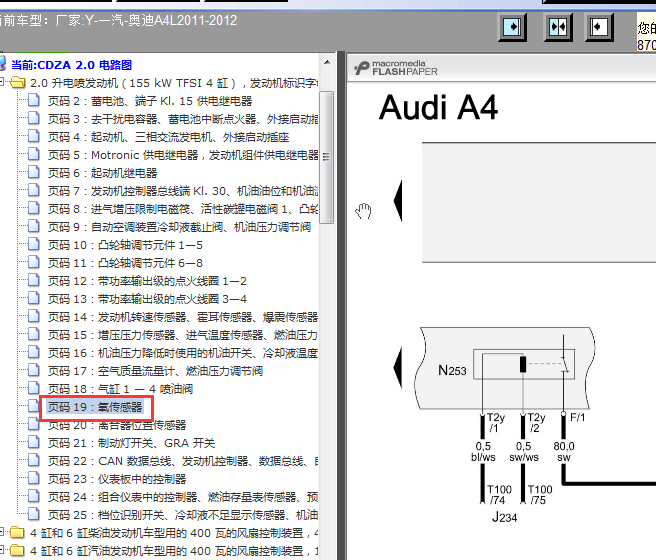Click the J234 label in diagram
This screenshot has width=656, height=560.
(x=504, y=517)
